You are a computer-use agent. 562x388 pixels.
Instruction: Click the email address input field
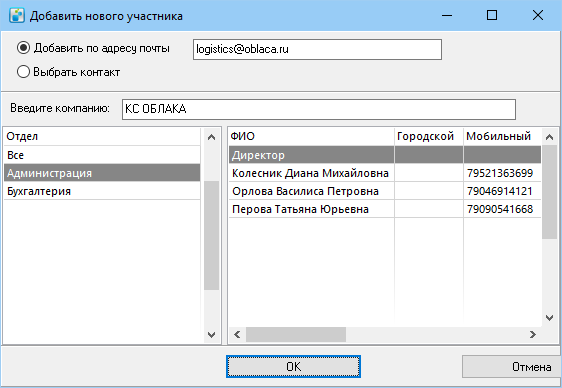point(317,49)
